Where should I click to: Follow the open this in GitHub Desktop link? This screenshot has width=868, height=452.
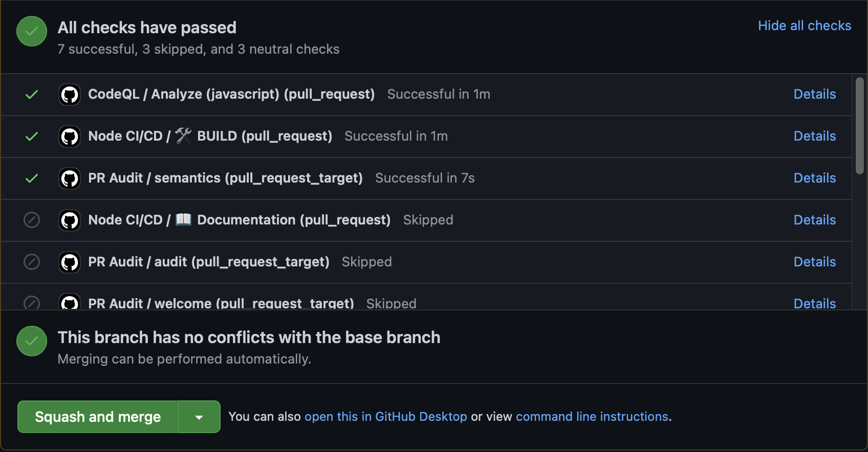[x=385, y=417]
